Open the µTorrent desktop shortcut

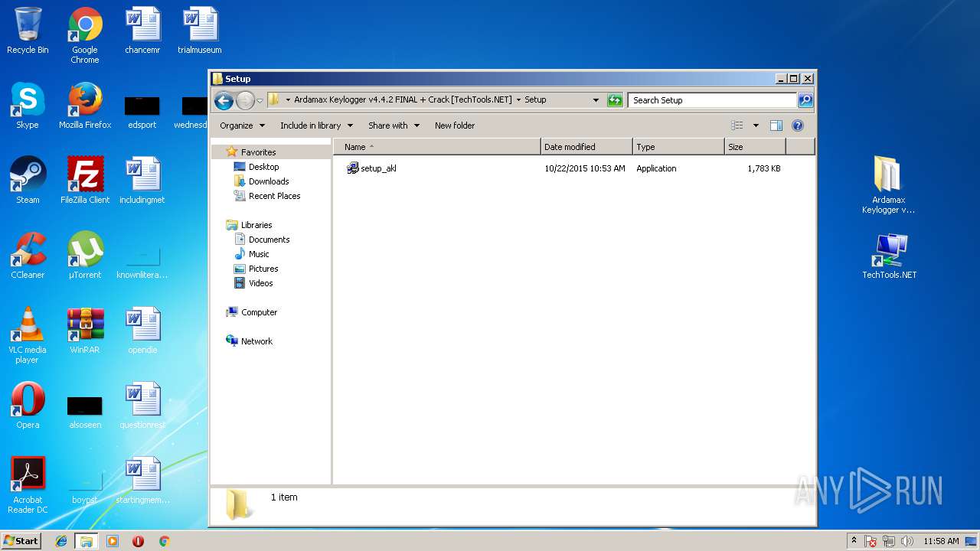pyautogui.click(x=85, y=256)
